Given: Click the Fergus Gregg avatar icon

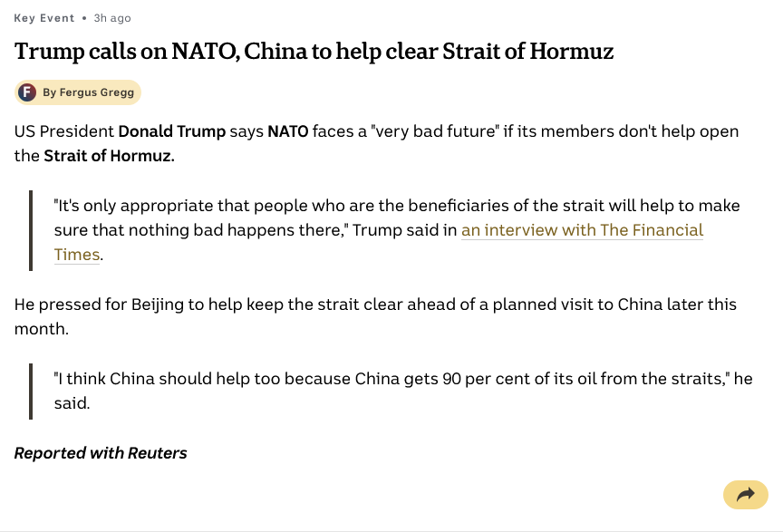Looking at the screenshot, I should click(27, 92).
